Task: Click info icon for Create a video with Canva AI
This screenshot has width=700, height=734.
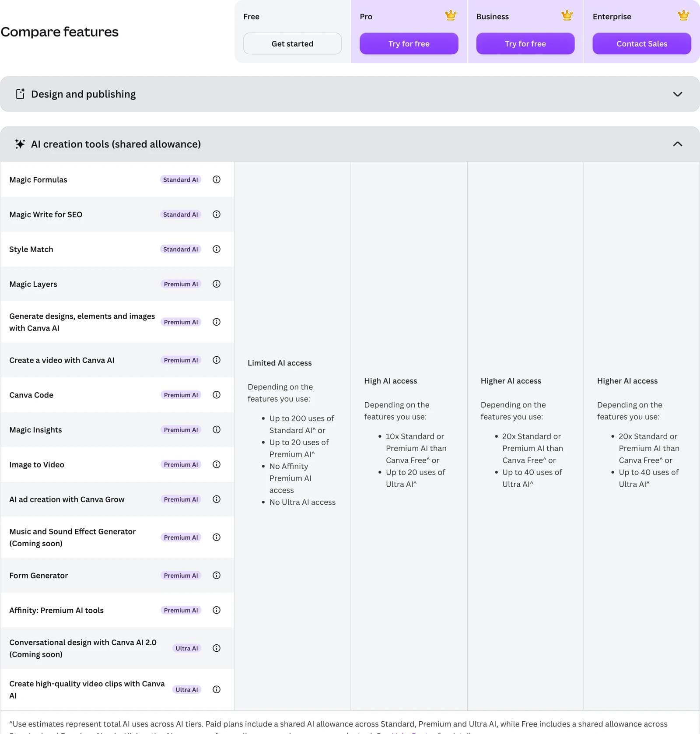Action: 216,360
